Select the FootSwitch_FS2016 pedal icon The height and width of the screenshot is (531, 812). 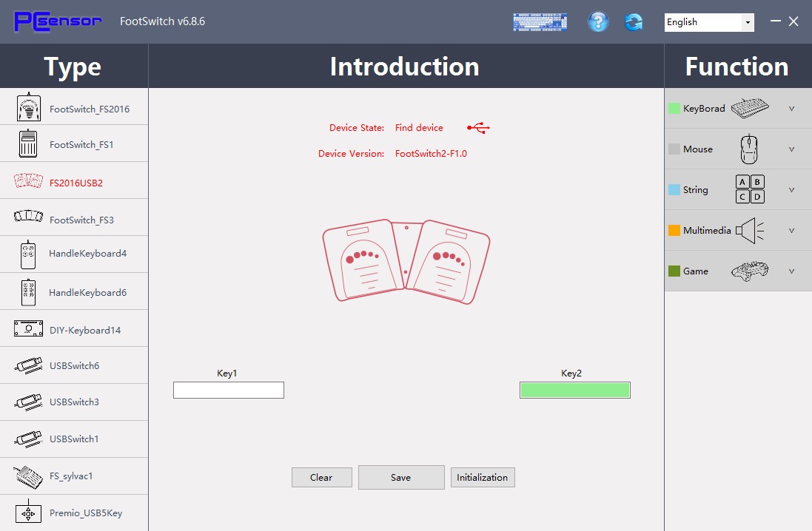(28, 107)
